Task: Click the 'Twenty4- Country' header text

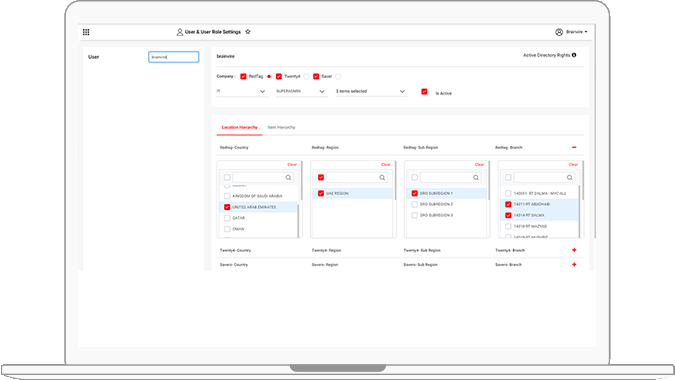Action: (x=235, y=250)
